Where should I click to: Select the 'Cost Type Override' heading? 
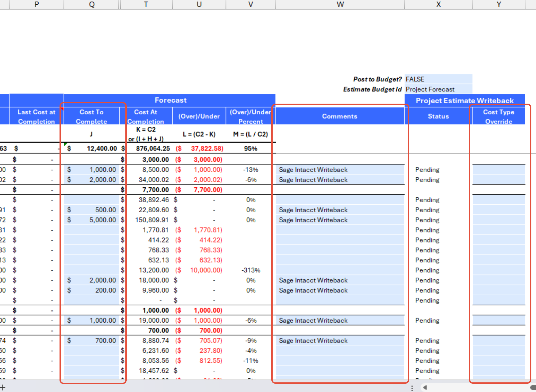click(x=499, y=116)
